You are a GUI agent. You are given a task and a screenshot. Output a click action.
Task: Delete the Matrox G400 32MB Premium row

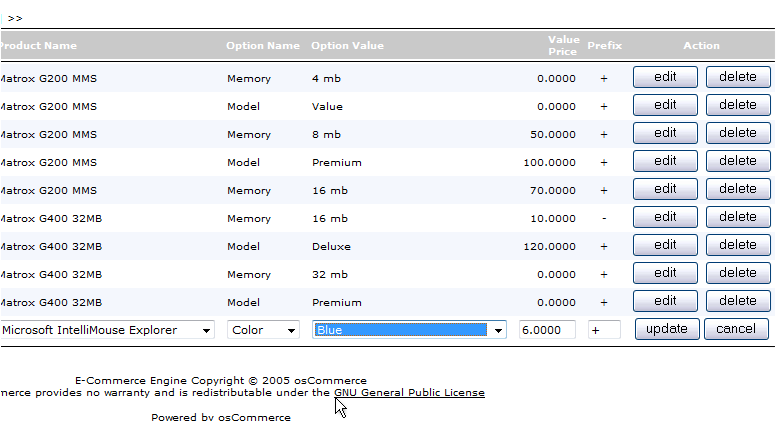pos(738,301)
